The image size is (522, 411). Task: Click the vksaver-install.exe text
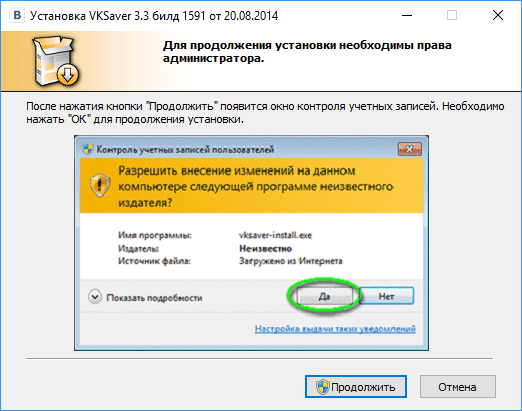click(x=275, y=235)
